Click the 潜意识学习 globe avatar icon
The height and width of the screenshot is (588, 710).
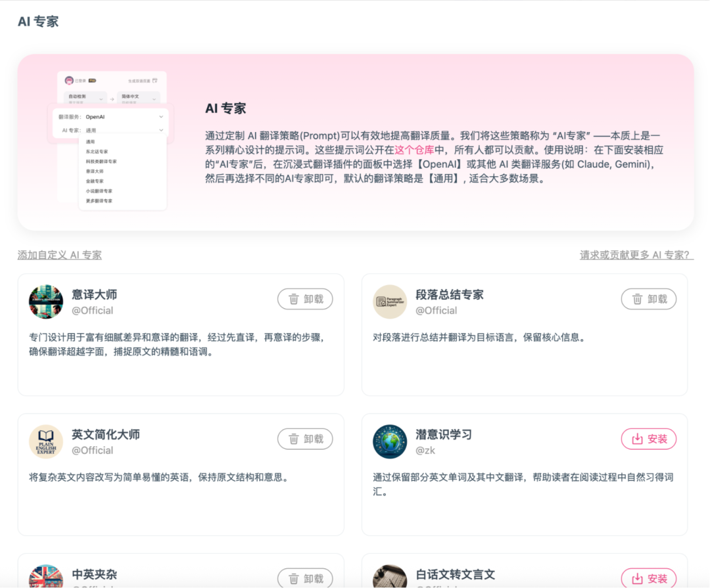390,441
